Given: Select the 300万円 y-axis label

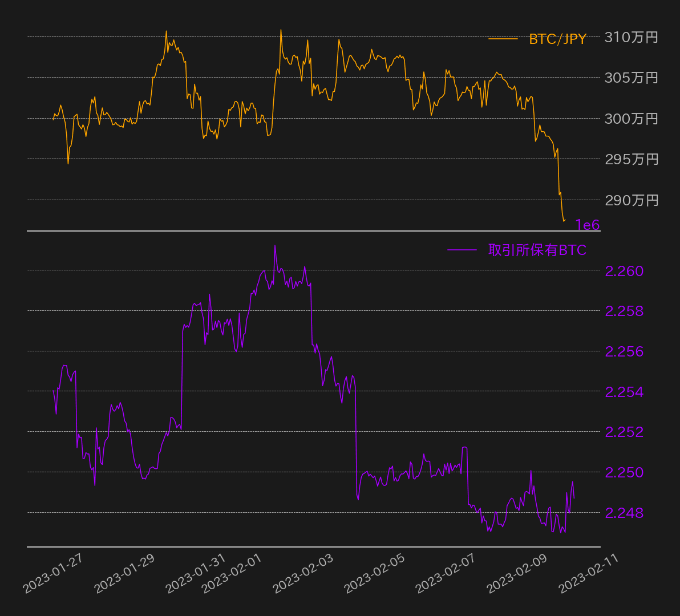Looking at the screenshot, I should 631,119.
